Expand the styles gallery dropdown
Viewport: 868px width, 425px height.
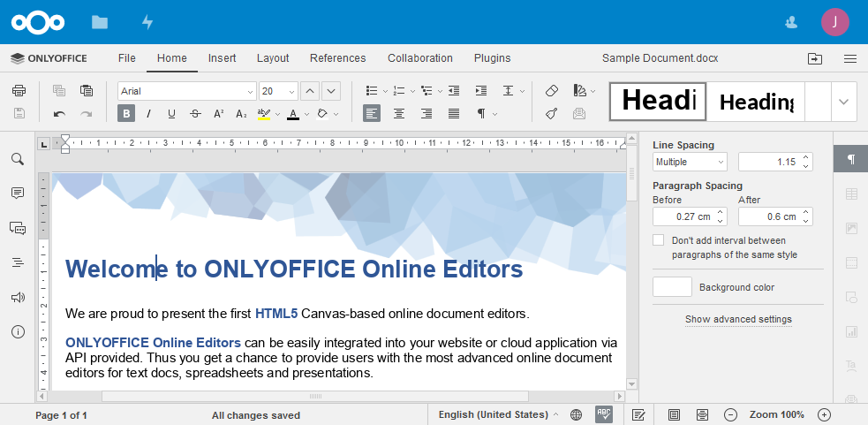843,102
